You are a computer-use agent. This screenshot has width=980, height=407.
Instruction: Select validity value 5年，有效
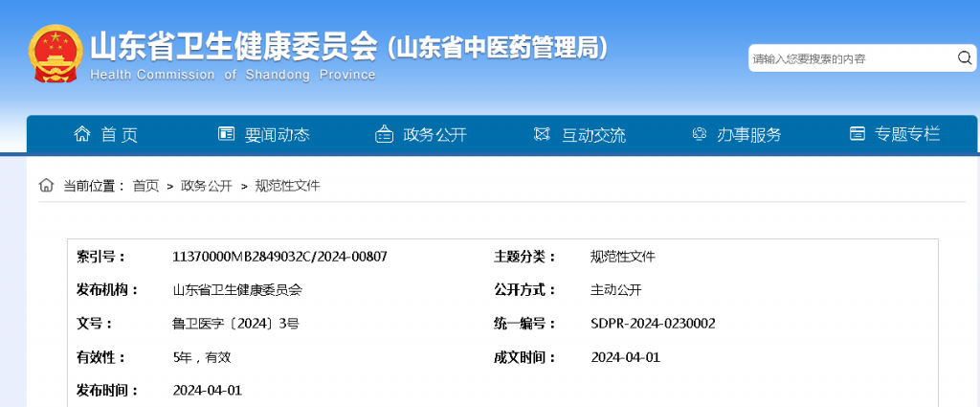click(x=202, y=357)
